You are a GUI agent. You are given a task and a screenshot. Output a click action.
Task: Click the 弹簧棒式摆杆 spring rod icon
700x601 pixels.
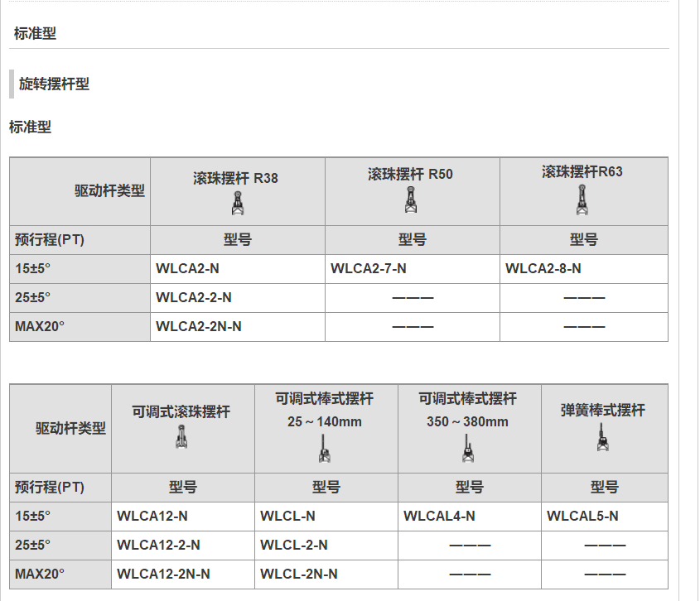click(603, 437)
